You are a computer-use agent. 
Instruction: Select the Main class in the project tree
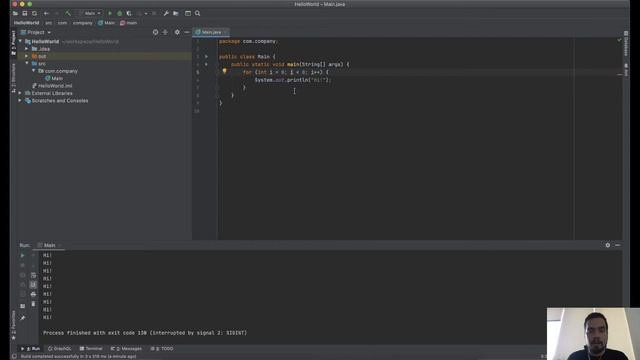pos(54,78)
